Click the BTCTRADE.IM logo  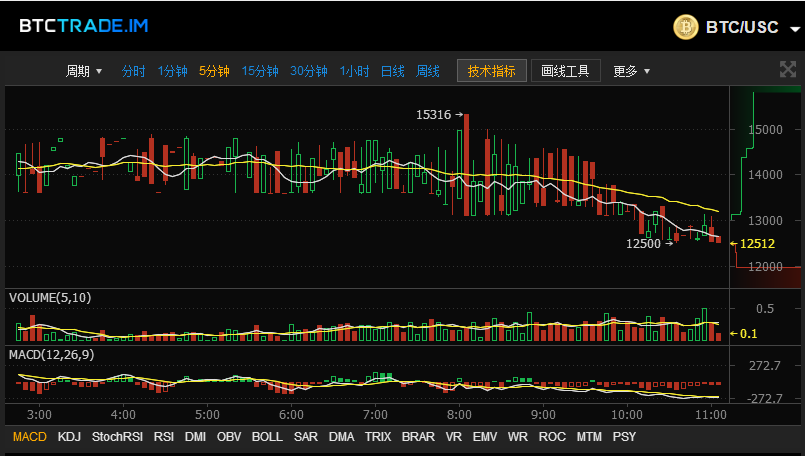(84, 26)
